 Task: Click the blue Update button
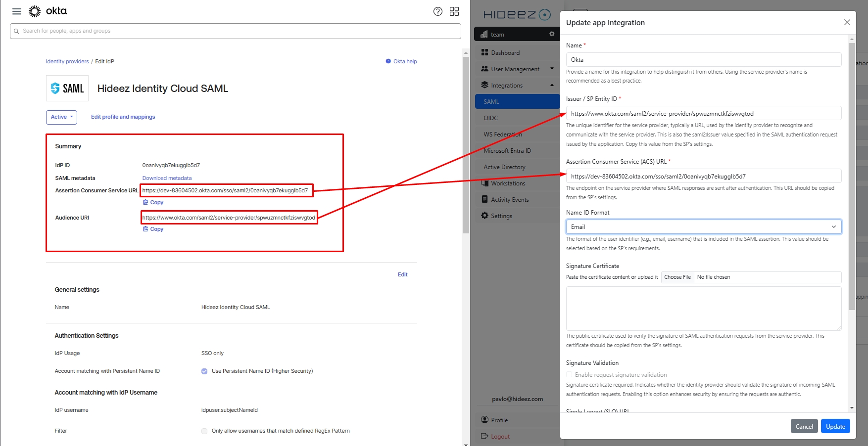pyautogui.click(x=835, y=426)
